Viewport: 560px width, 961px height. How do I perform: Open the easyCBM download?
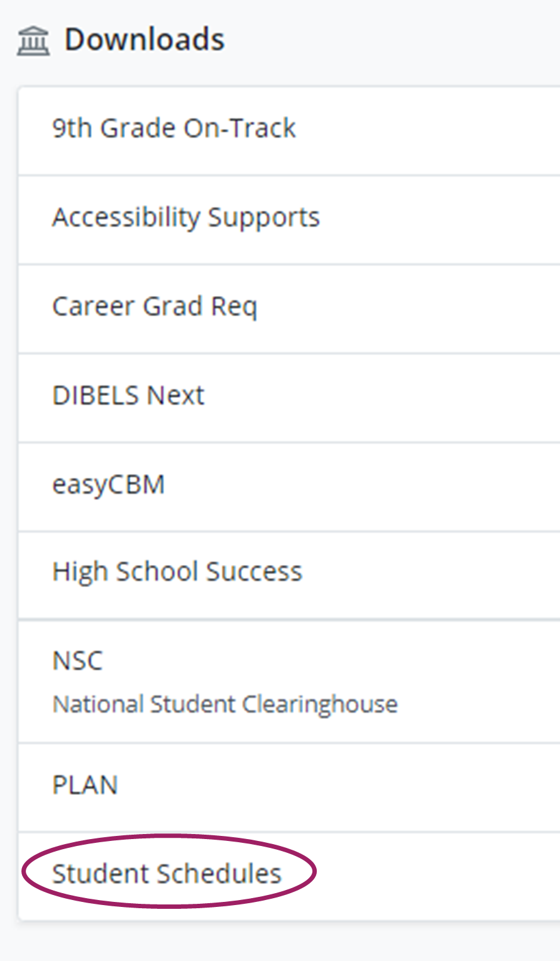(109, 484)
